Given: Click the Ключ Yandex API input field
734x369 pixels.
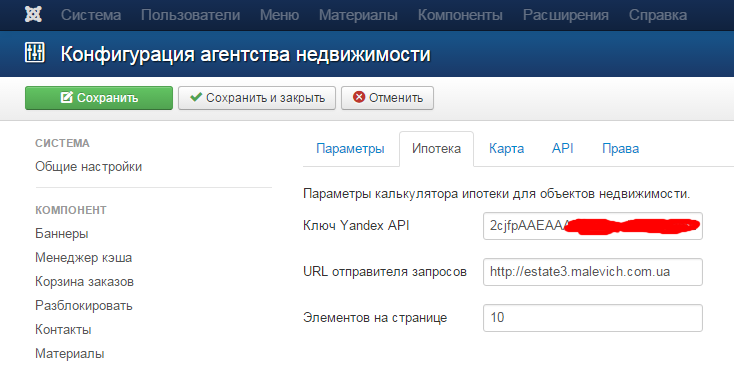Looking at the screenshot, I should 593,226.
